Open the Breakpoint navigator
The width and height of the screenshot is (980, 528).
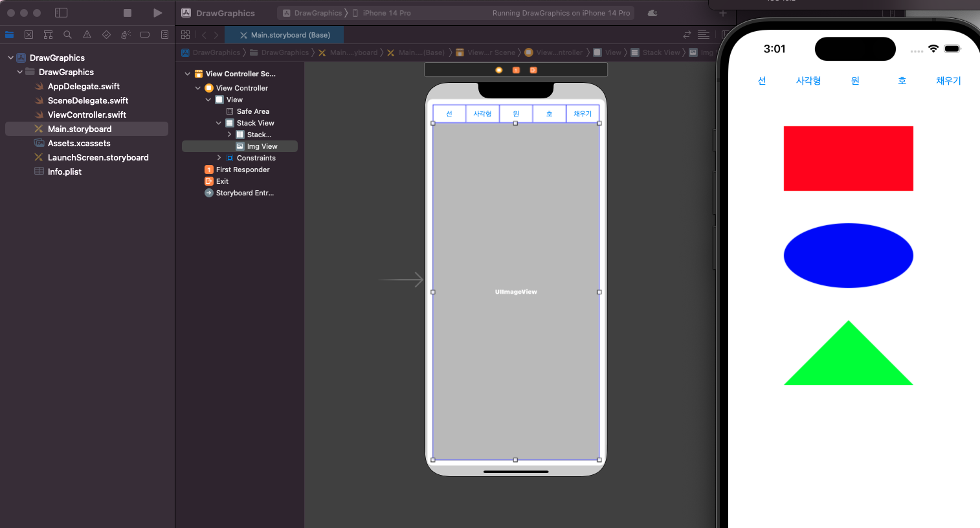(145, 35)
